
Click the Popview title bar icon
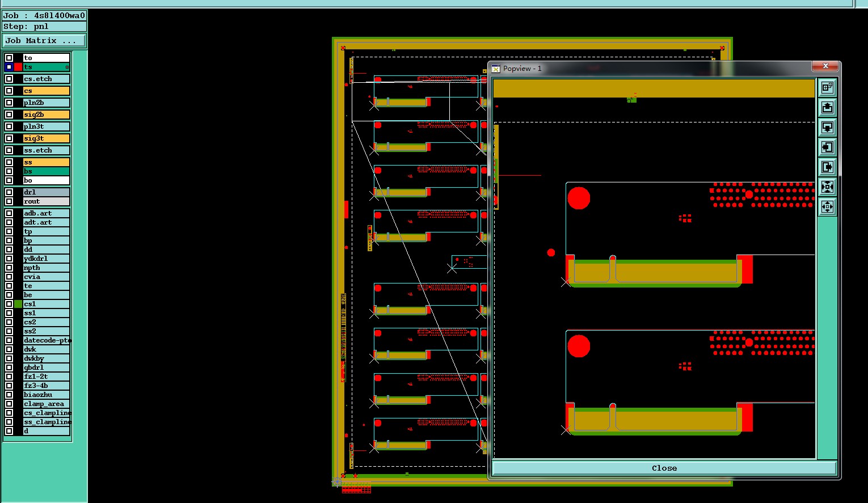496,69
